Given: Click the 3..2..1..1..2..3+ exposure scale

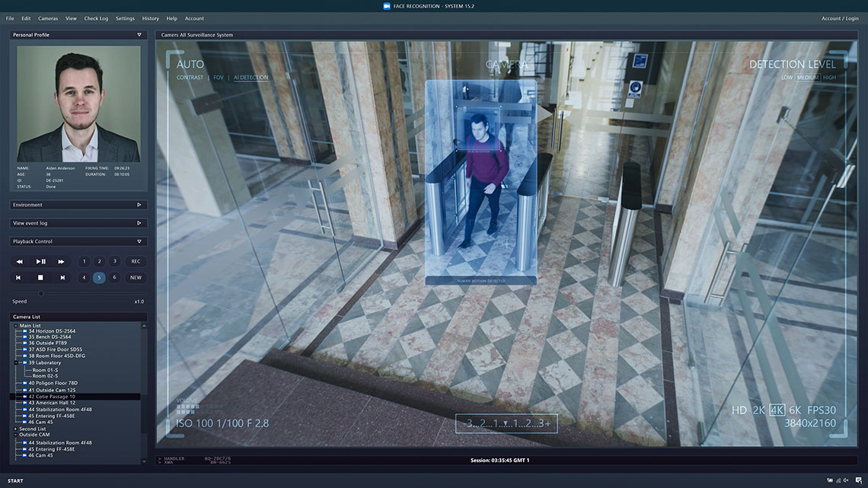Looking at the screenshot, I should pos(506,424).
